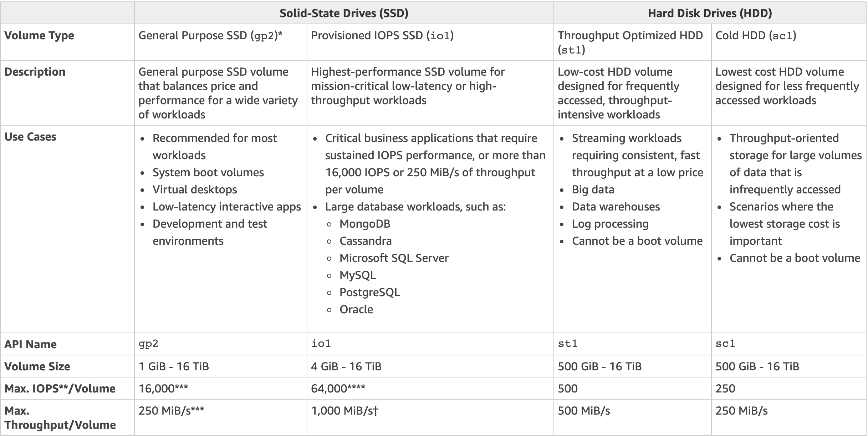Click the gp2 description about balancing price
This screenshot has width=868, height=436.
[x=218, y=93]
